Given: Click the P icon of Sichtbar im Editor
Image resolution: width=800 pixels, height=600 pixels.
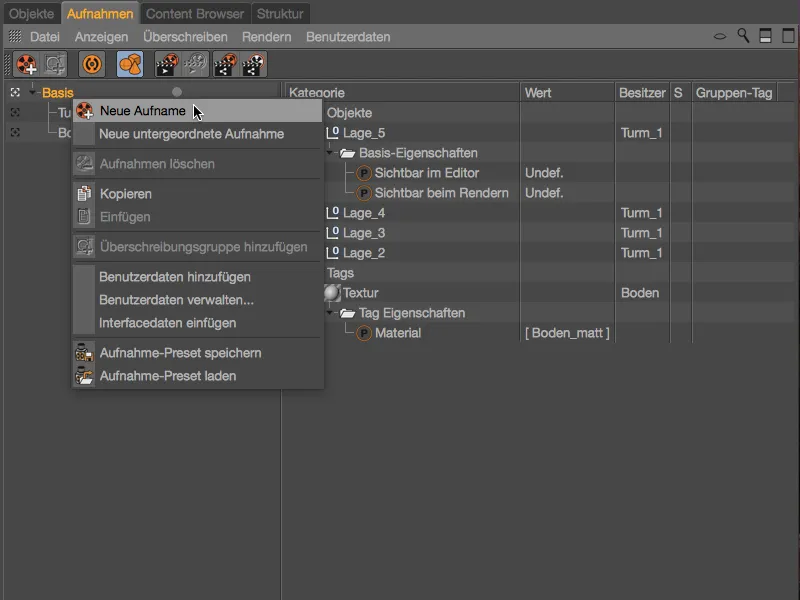Looking at the screenshot, I should click(x=363, y=173).
